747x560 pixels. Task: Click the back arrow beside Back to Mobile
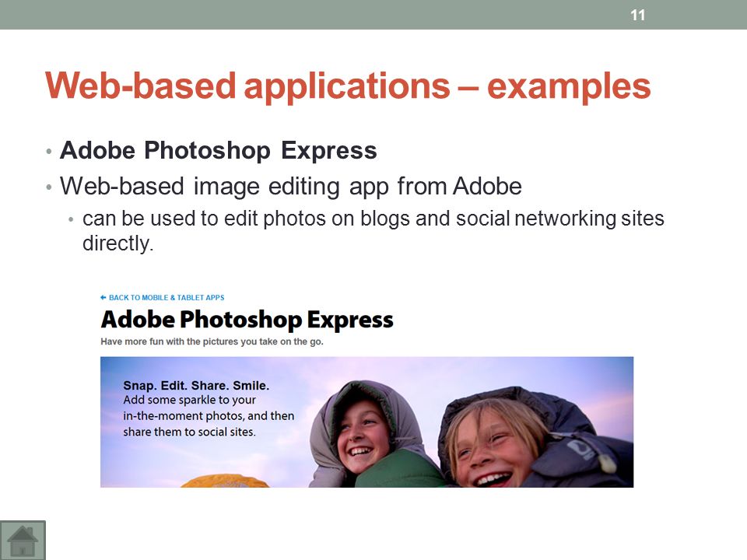tap(103, 298)
